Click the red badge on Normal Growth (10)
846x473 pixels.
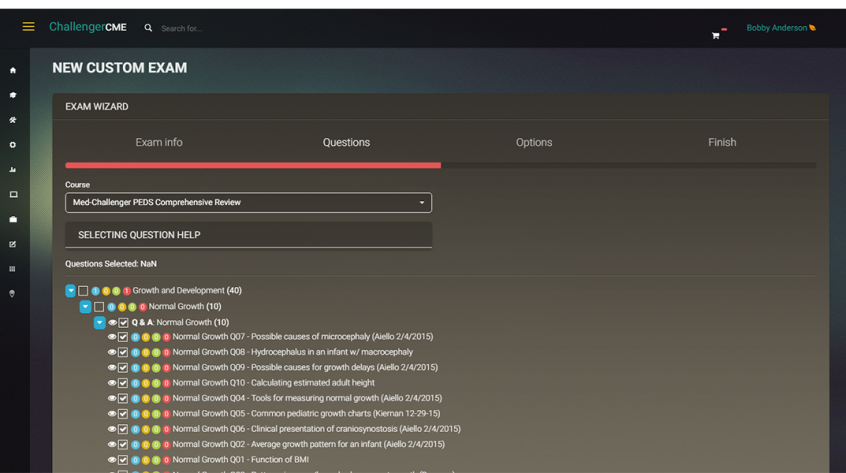pyautogui.click(x=143, y=307)
